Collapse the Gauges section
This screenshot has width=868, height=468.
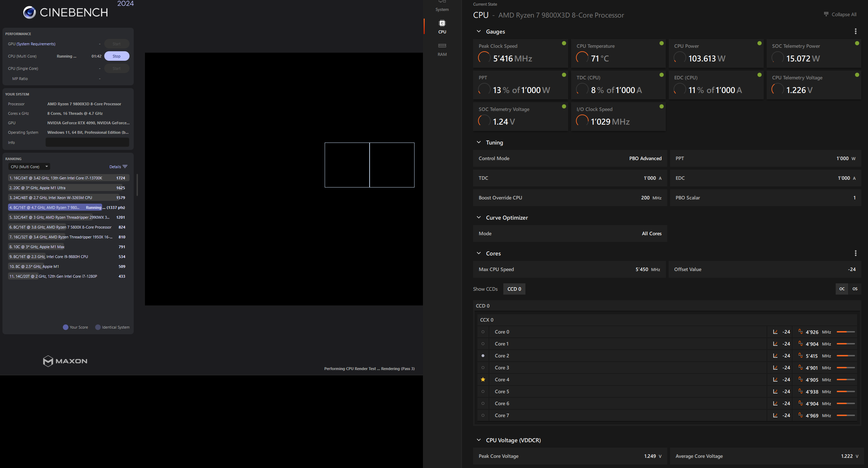478,32
